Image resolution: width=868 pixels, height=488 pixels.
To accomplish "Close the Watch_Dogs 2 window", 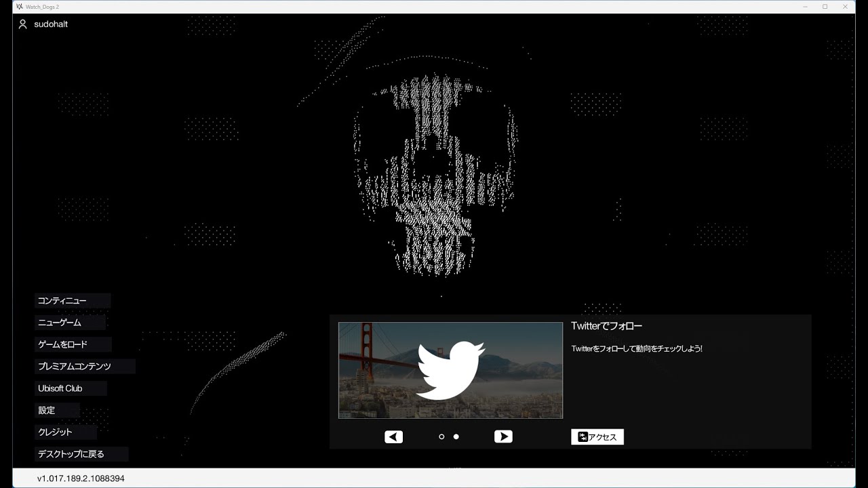I will tap(846, 6).
